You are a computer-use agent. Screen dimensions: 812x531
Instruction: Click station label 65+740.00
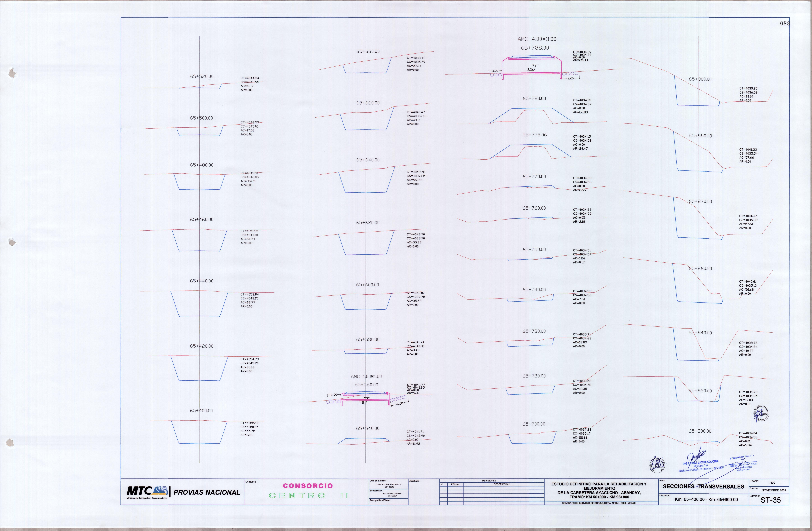(534, 290)
